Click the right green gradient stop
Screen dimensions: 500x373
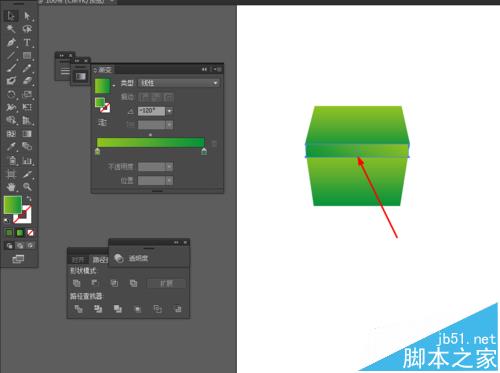pos(204,152)
